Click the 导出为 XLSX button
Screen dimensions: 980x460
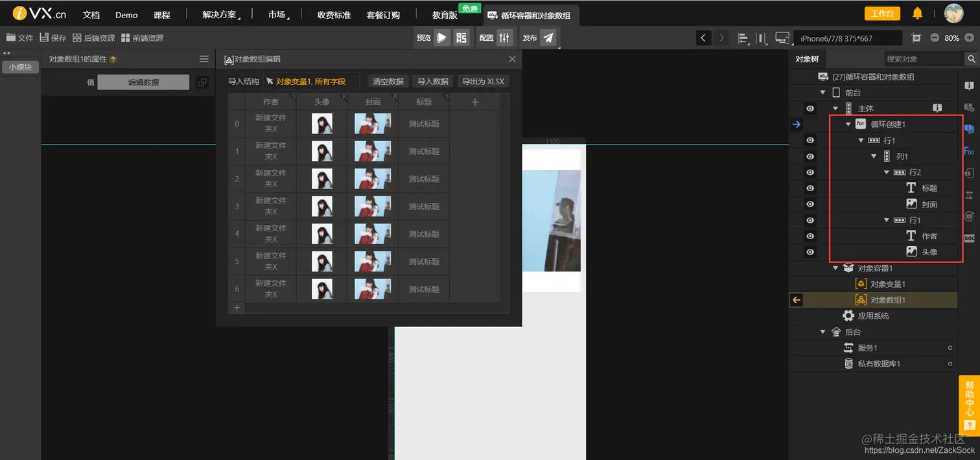(x=483, y=81)
